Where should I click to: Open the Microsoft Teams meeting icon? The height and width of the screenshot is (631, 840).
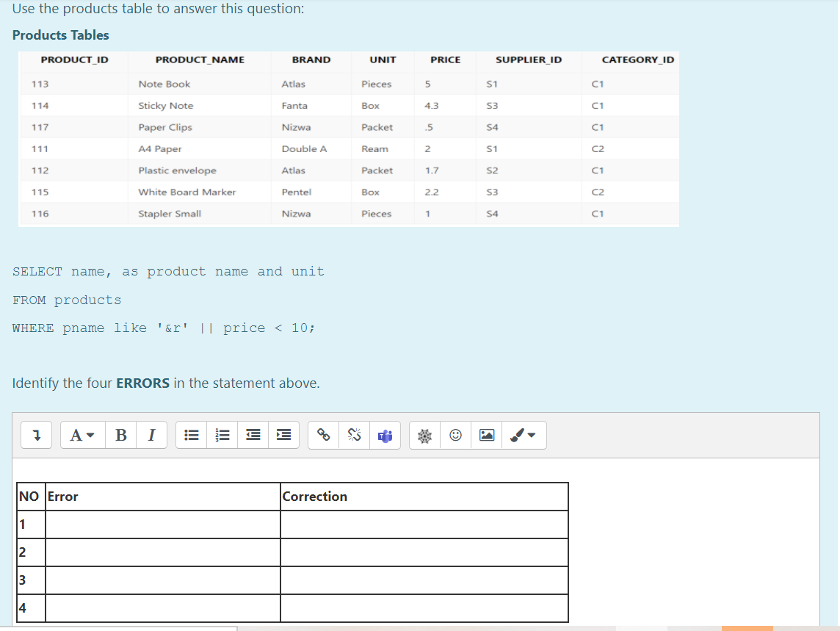tap(385, 435)
